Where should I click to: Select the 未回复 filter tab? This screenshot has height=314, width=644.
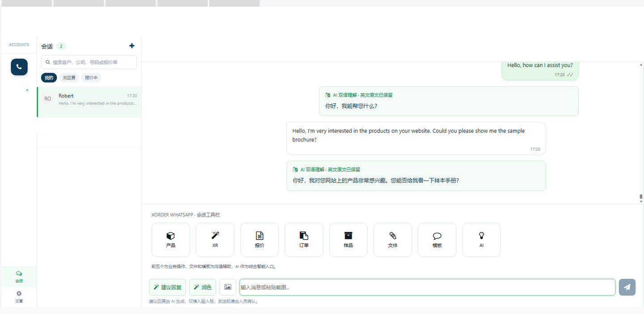69,78
